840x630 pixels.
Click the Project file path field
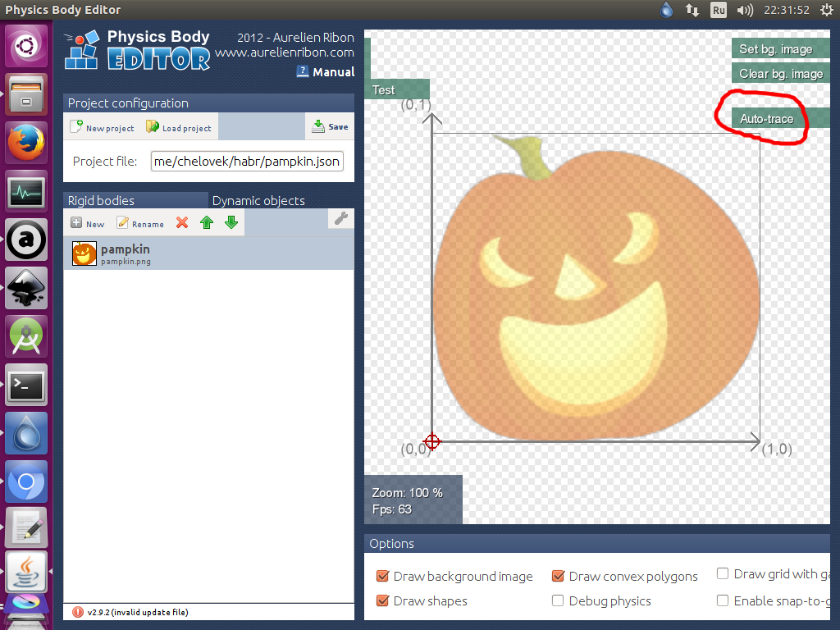(x=247, y=162)
